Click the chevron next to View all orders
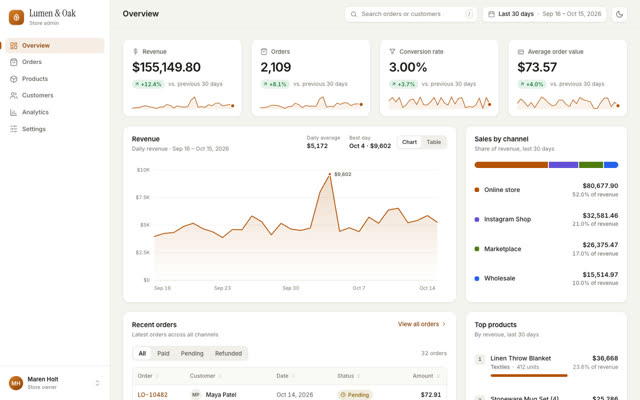The height and width of the screenshot is (400, 640). point(444,324)
